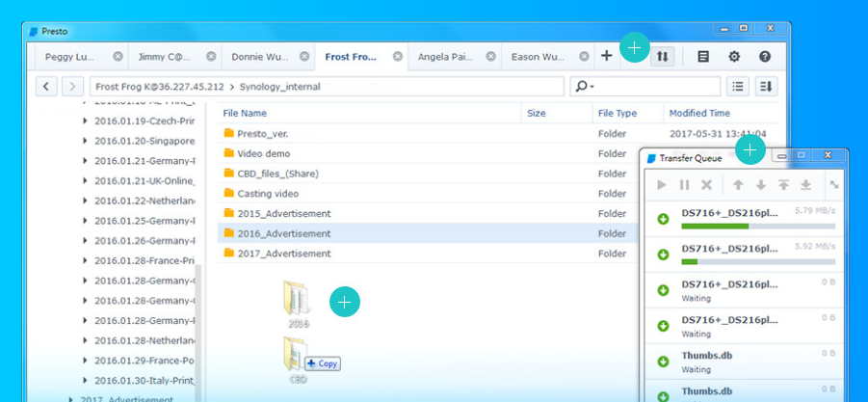This screenshot has width=868, height=402.
Task: Move task to top of Transfer Queue
Action: point(783,185)
